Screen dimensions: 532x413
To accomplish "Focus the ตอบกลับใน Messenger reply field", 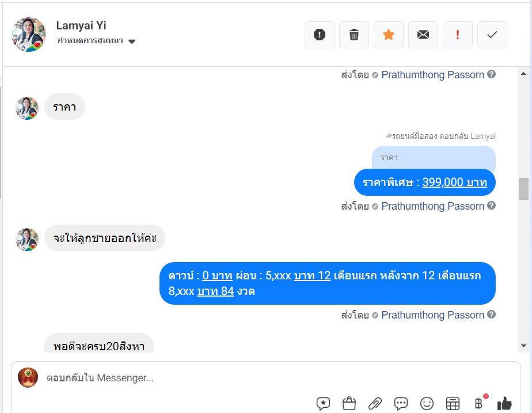I will (x=100, y=378).
